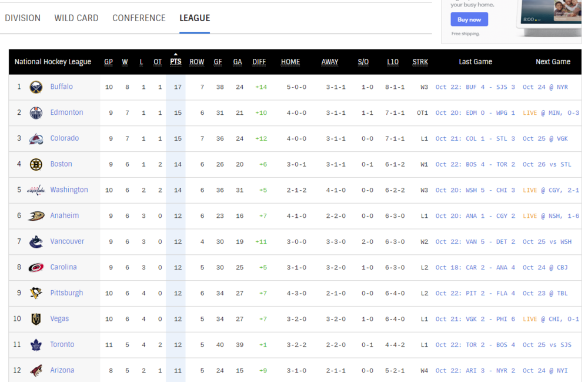Screen dimensions: 588x382
Task: Open the Buffalo team link
Action: click(x=62, y=87)
